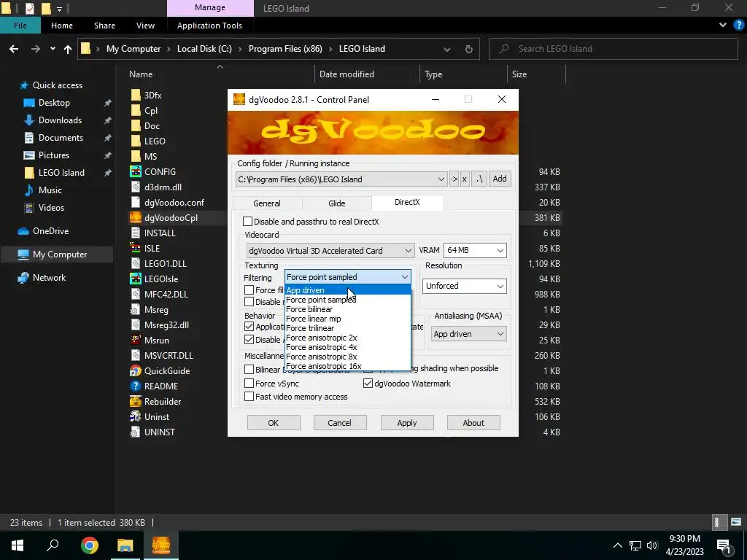
Task: Choose Force anisotropic 4x option
Action: (x=348, y=347)
